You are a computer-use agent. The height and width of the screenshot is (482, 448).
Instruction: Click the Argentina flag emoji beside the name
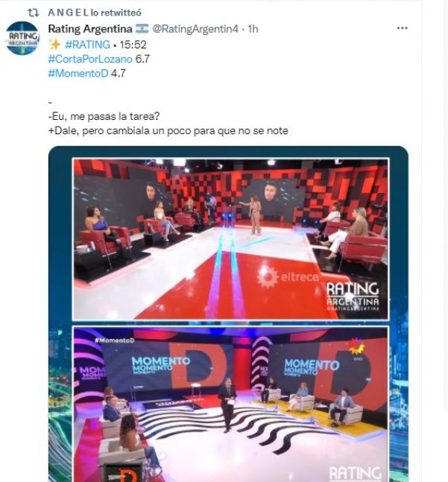coord(142,28)
